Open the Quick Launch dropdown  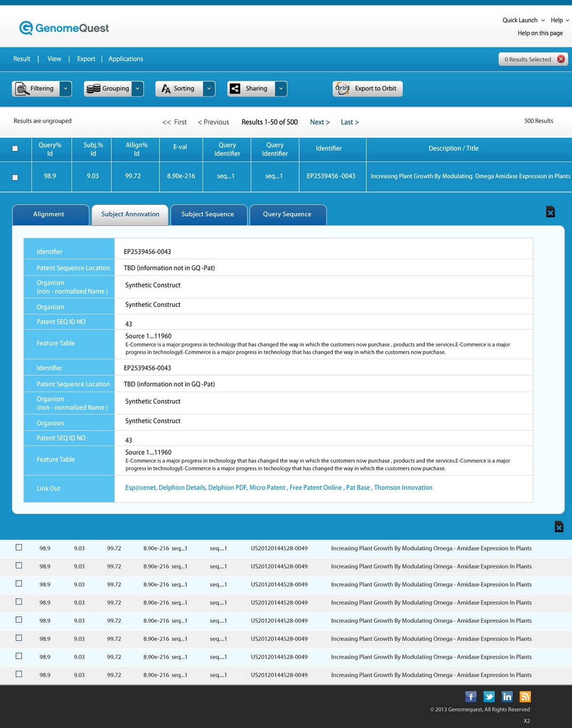point(523,20)
